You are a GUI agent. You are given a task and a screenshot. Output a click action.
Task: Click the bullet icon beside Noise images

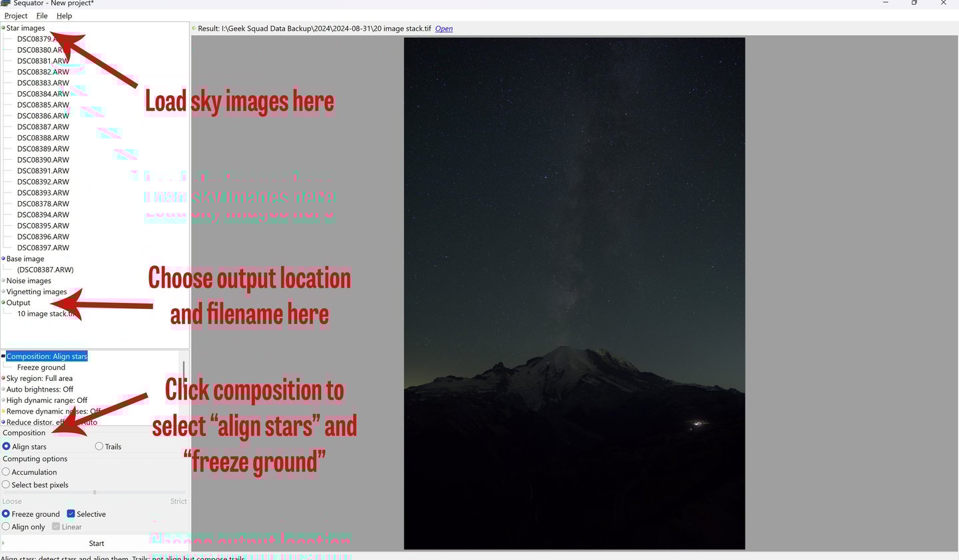tap(3, 280)
